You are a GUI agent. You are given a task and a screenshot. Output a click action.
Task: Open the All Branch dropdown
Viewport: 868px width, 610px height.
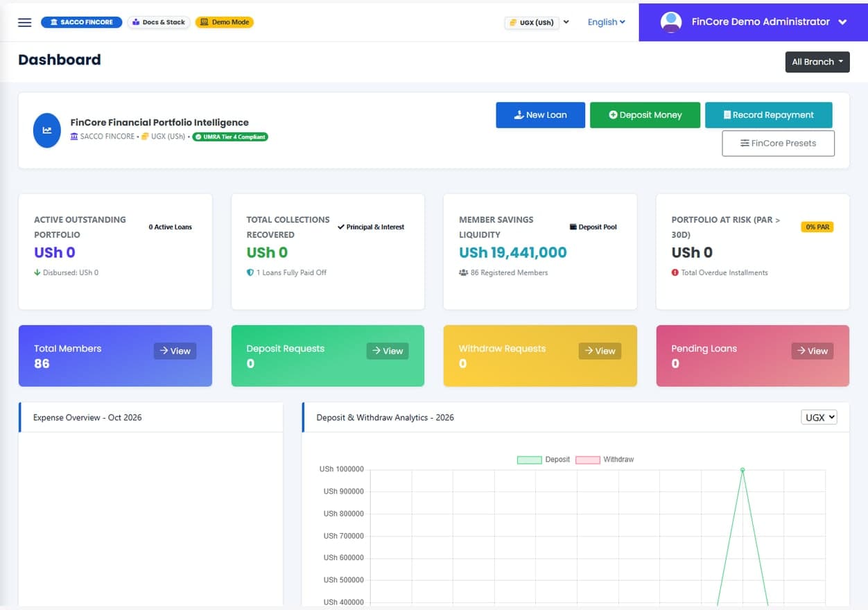817,62
